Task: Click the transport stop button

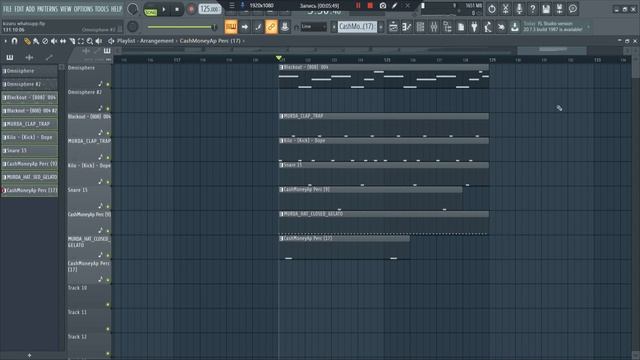Action: pos(177,9)
